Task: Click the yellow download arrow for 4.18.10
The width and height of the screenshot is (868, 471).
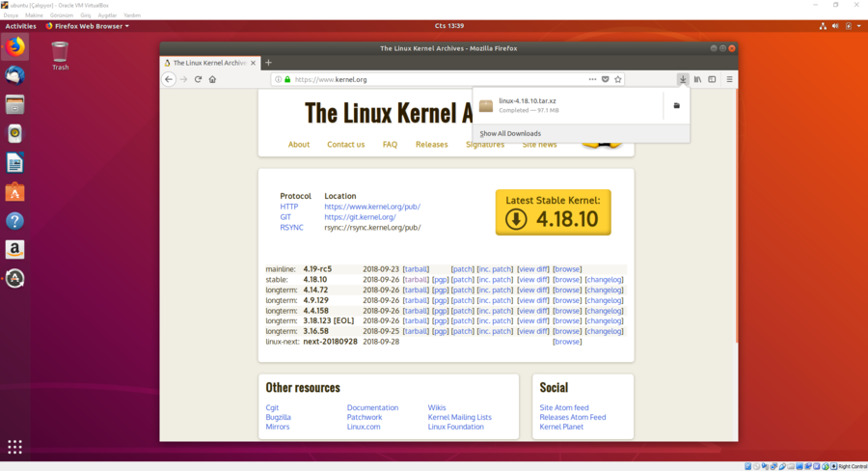Action: pyautogui.click(x=517, y=219)
